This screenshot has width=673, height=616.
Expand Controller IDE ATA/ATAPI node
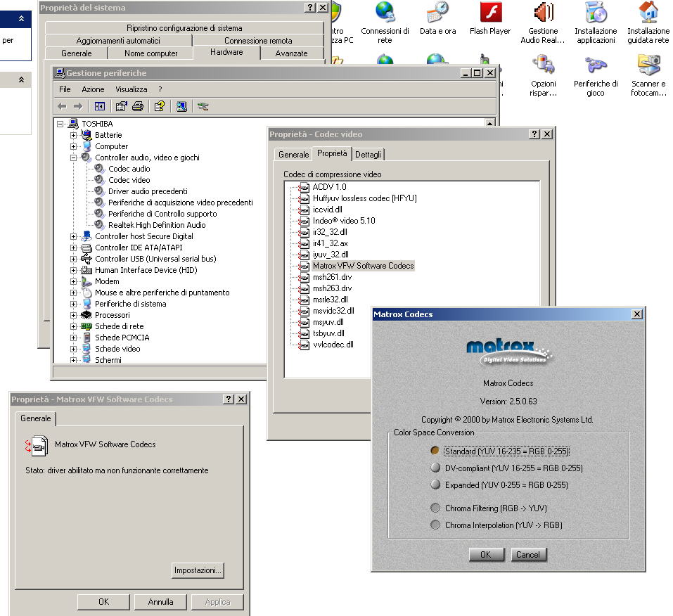coord(73,248)
